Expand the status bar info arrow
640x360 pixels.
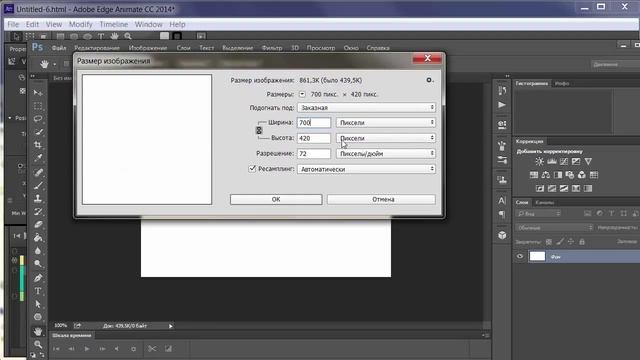tap(171, 326)
